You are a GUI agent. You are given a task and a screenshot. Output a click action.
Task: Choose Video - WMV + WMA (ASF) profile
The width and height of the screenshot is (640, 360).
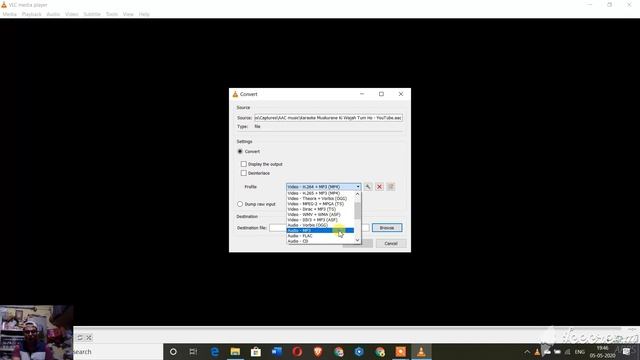click(x=320, y=215)
